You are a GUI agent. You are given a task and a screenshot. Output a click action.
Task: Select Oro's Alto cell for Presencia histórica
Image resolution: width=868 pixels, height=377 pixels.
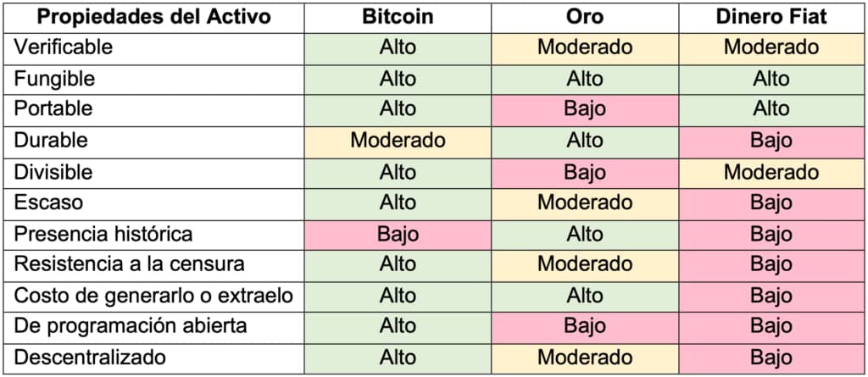(x=585, y=234)
